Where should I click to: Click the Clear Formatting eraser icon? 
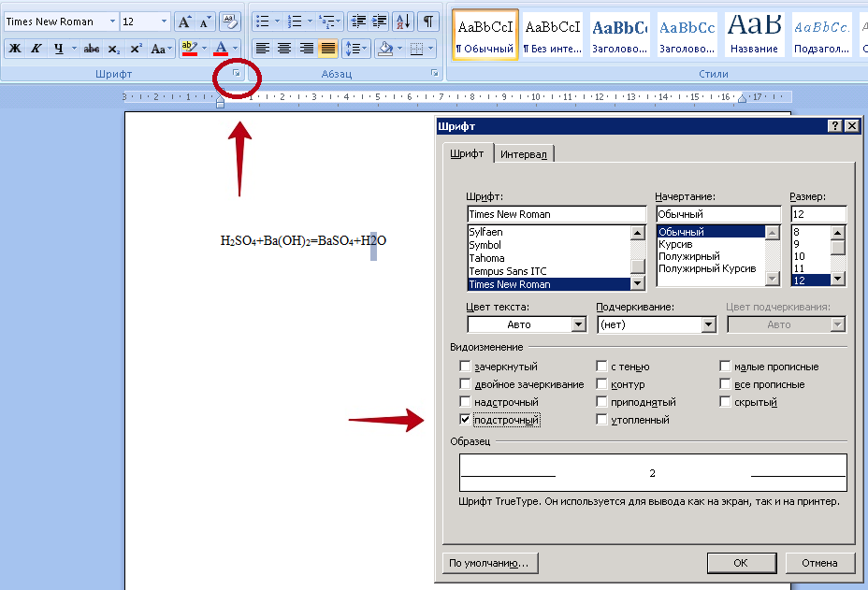click(229, 22)
